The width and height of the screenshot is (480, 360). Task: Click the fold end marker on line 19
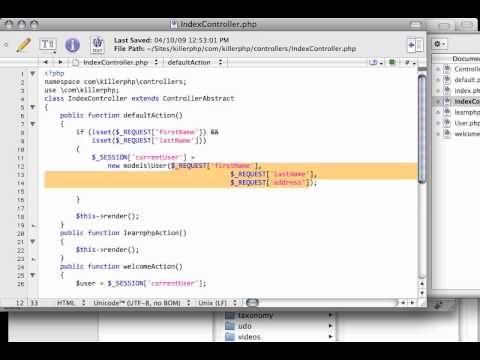pyautogui.click(x=33, y=226)
